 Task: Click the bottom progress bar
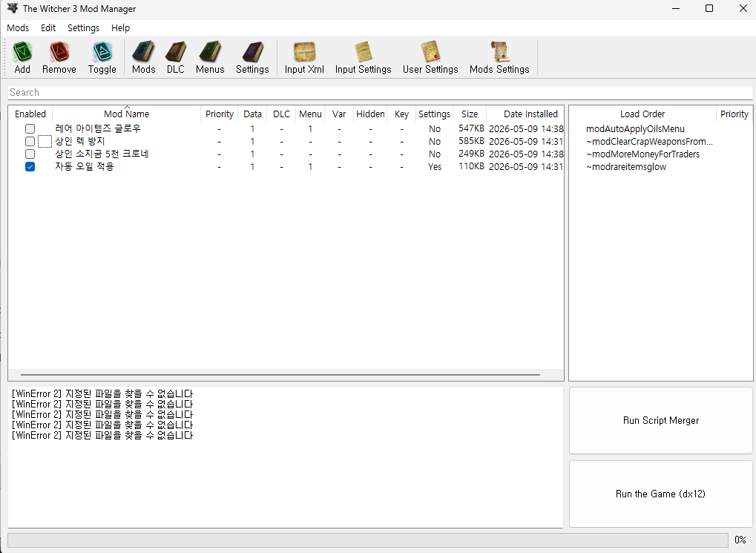(368, 540)
